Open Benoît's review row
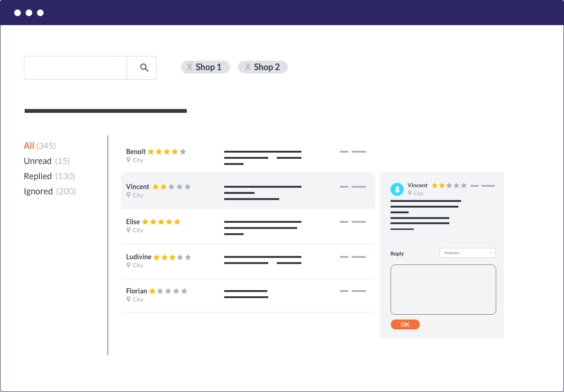The image size is (564, 392). coord(247,155)
